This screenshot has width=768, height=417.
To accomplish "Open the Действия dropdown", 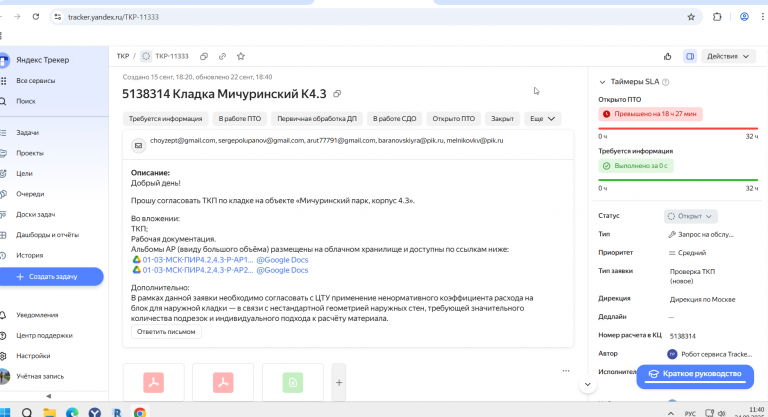I will pyautogui.click(x=728, y=56).
